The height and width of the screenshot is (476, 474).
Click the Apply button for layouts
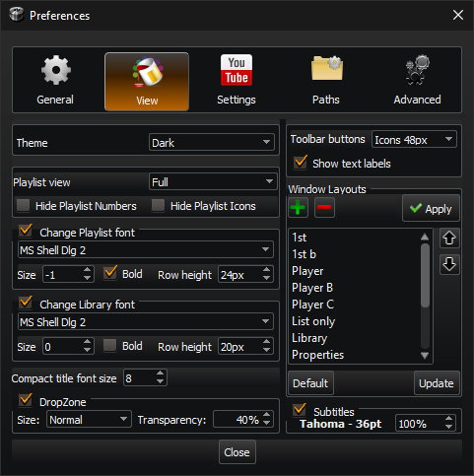click(431, 208)
